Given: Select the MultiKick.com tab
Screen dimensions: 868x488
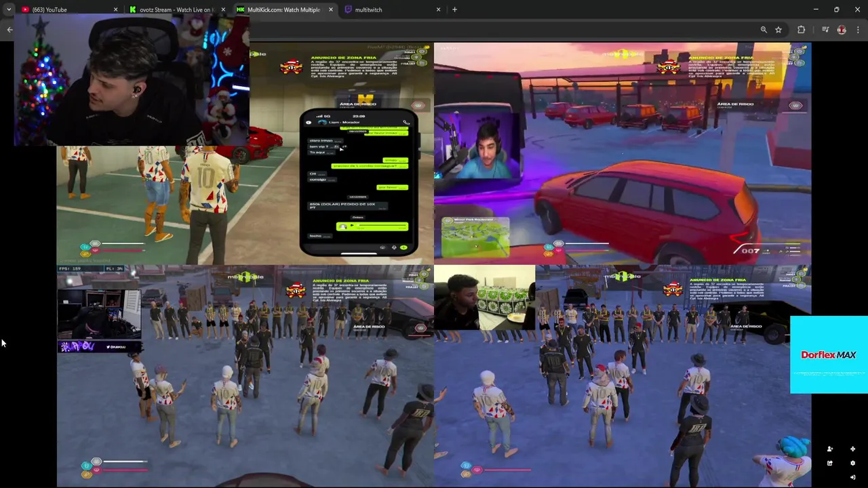Looking at the screenshot, I should [285, 9].
